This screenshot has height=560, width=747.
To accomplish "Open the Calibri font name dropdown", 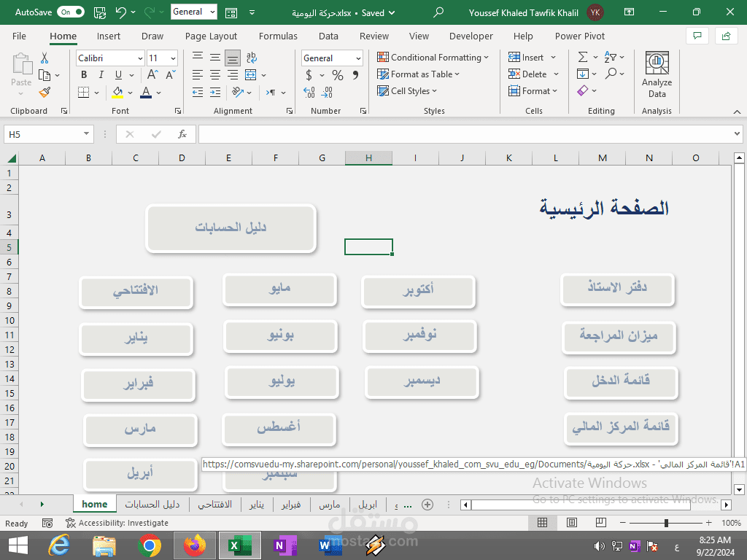I will pos(140,58).
